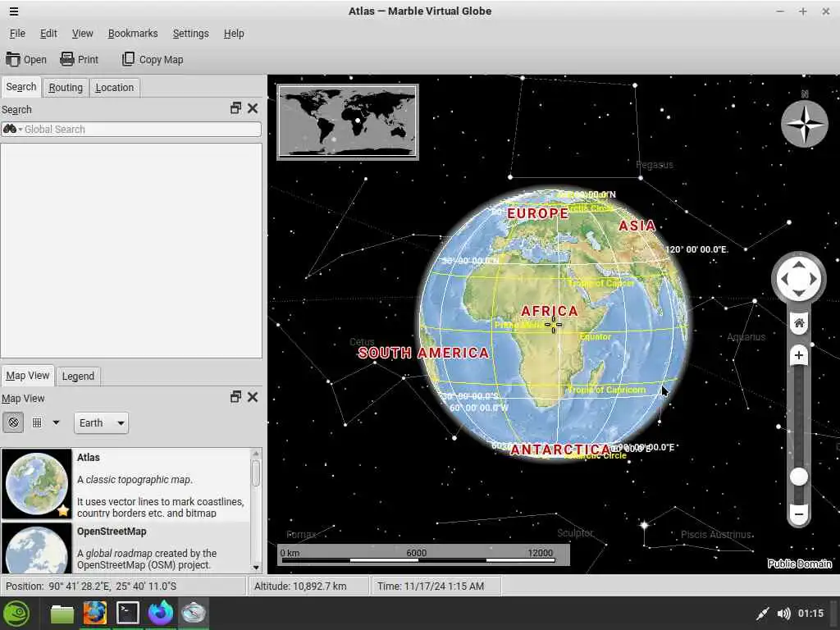Float the Map View panel
Image resolution: width=840 pixels, height=630 pixels.
tap(235, 397)
